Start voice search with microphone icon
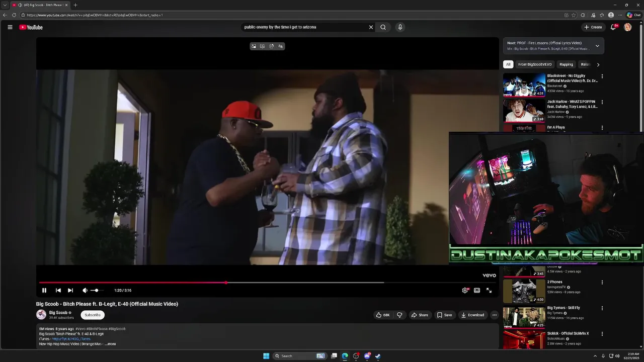Screen dimensions: 644x362 400,27
